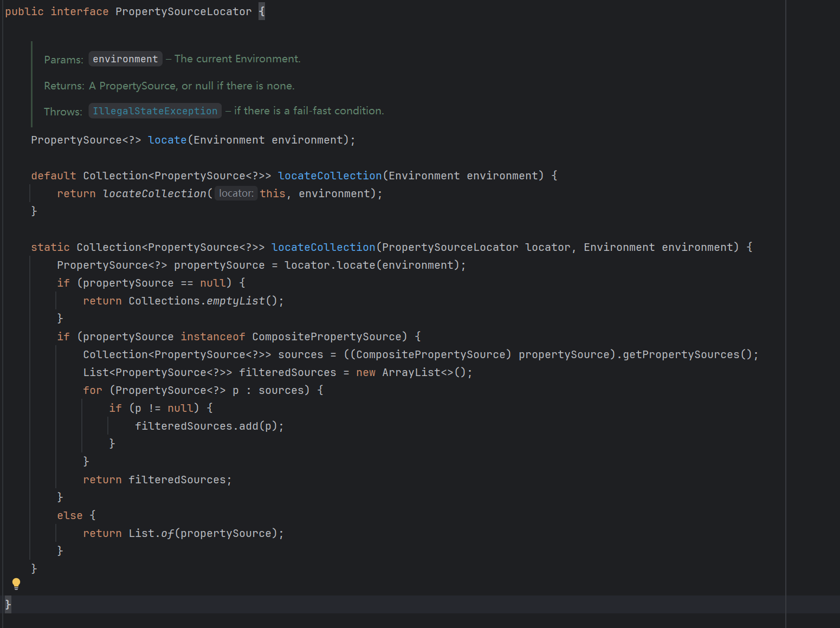Click the 'for' loop keyword
840x628 pixels.
(92, 390)
